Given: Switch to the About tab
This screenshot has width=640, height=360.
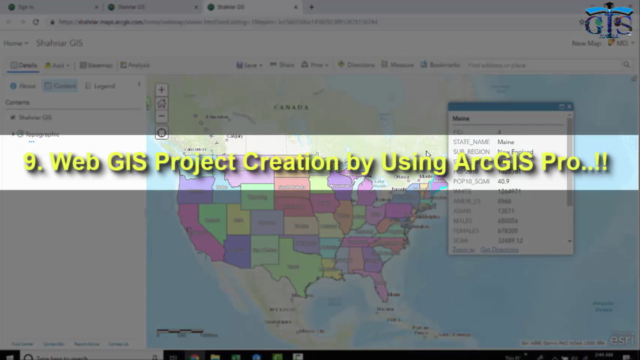Looking at the screenshot, I should [23, 86].
